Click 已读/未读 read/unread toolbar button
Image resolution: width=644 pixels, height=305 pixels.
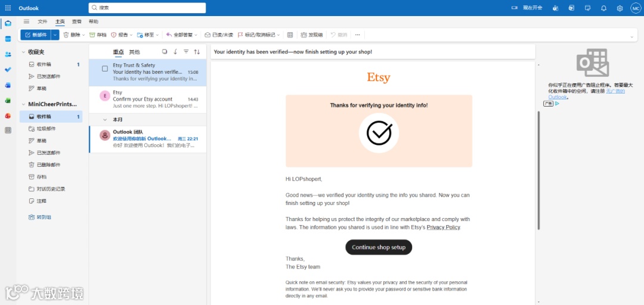pyautogui.click(x=219, y=35)
